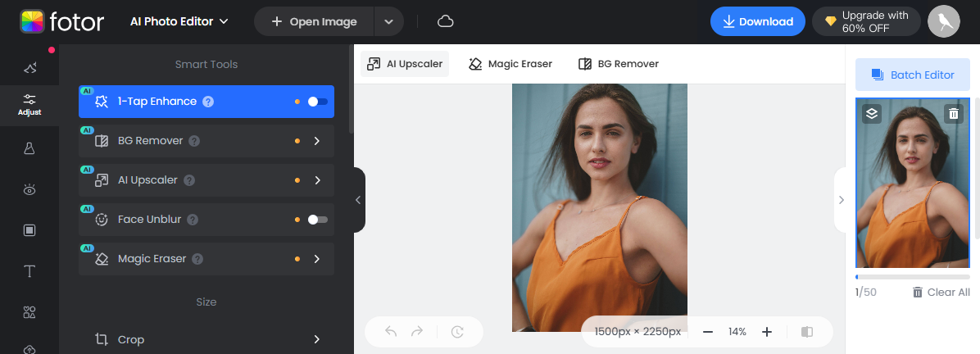
Task: Show help for AI Upscaler in Smart Tools
Action: pos(189,180)
